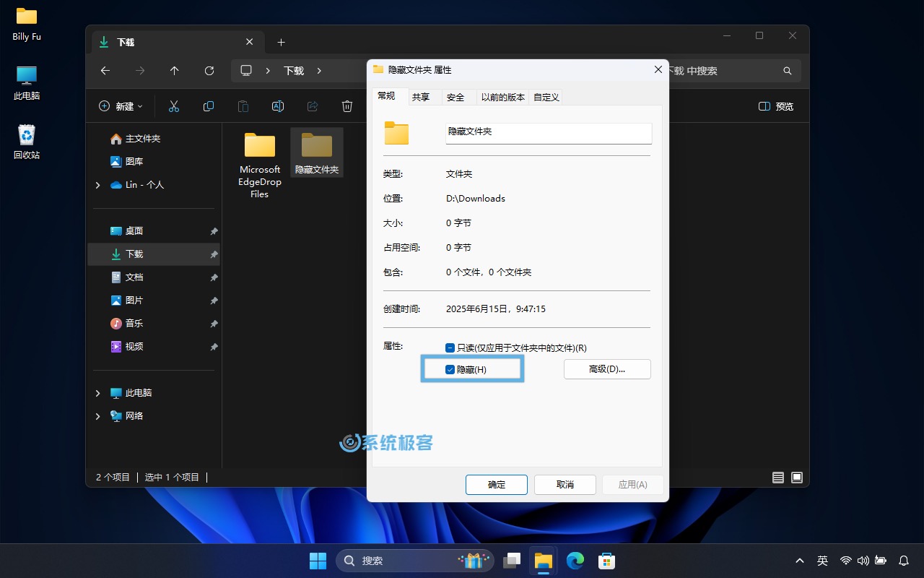The width and height of the screenshot is (924, 578).
Task: Open the 高级(D)... Advanced button
Action: [607, 369]
